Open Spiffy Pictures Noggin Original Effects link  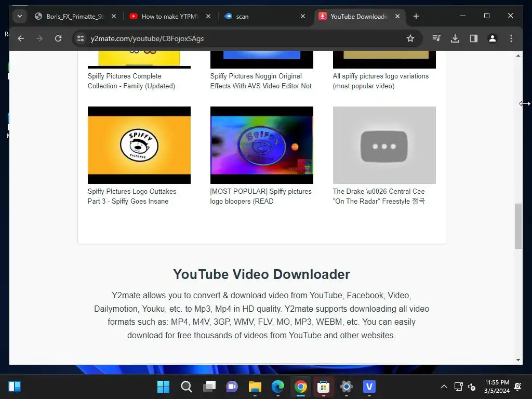[261, 81]
